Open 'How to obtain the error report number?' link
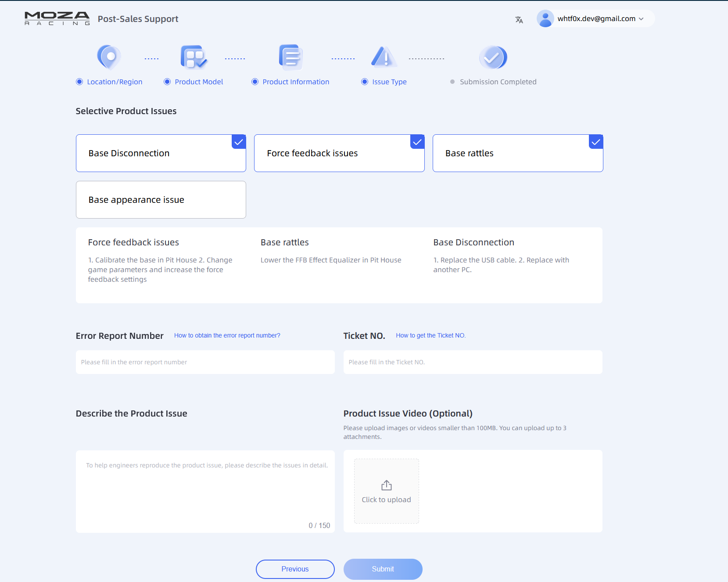728x582 pixels. 227,335
